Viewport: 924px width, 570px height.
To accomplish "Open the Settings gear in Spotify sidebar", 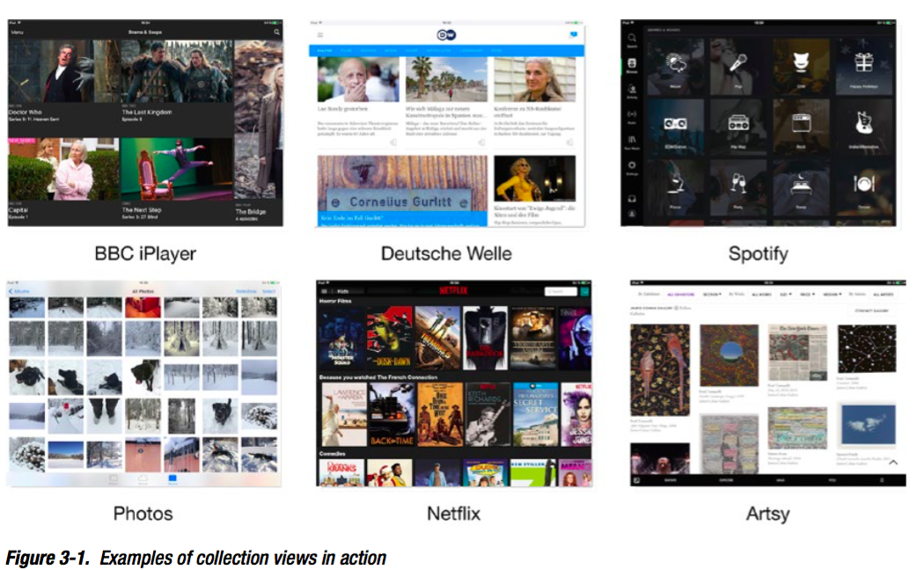I will point(632,165).
